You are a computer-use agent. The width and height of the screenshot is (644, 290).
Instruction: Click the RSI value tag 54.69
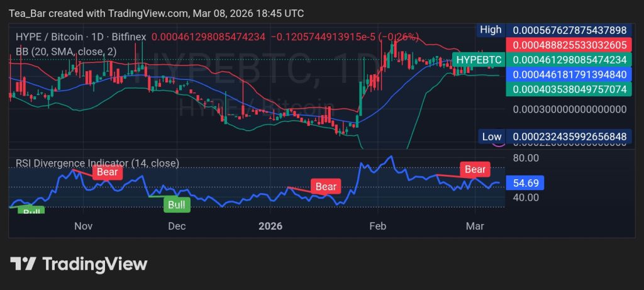click(x=524, y=183)
